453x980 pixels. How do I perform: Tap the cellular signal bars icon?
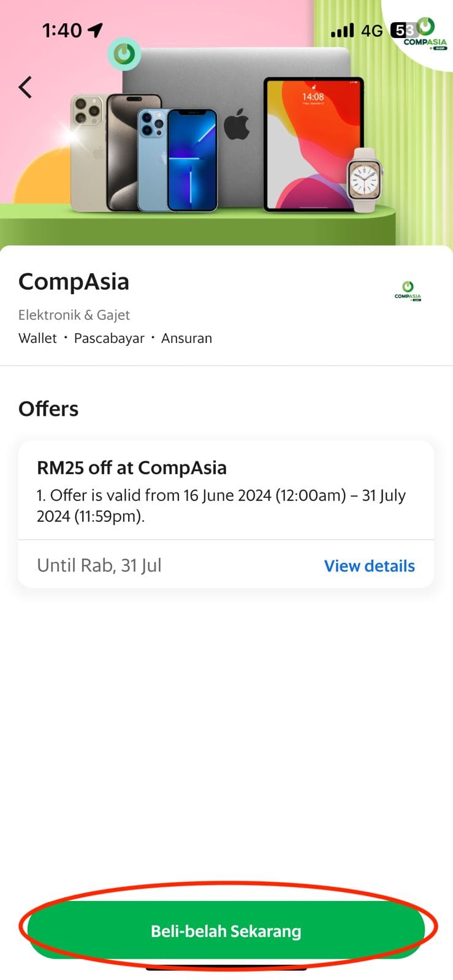(342, 30)
